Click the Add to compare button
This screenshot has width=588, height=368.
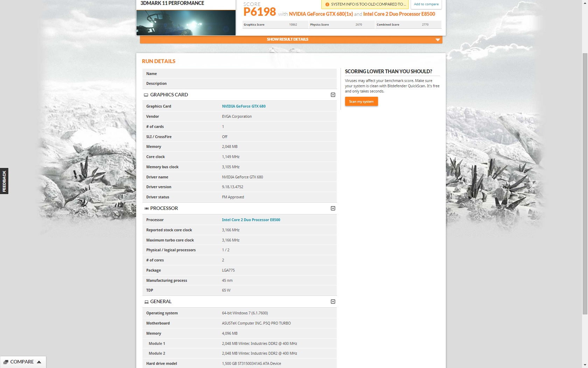pyautogui.click(x=426, y=4)
